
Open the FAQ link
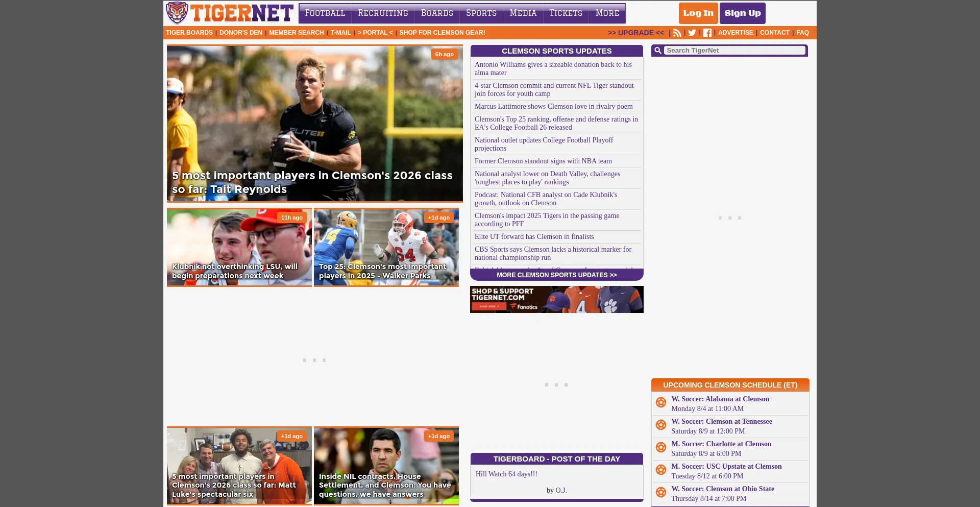click(x=802, y=33)
